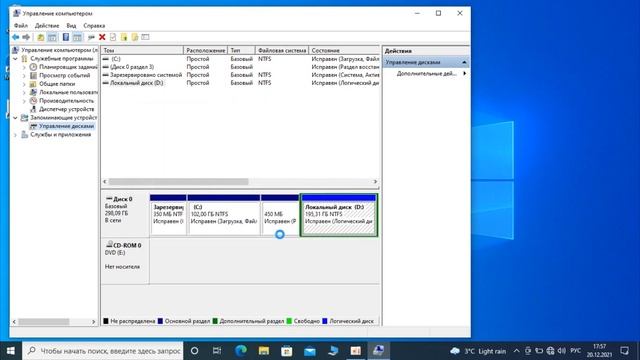Open Cortana circle icon on taskbar
Viewport: 640px width, 360px height.
[x=195, y=351]
